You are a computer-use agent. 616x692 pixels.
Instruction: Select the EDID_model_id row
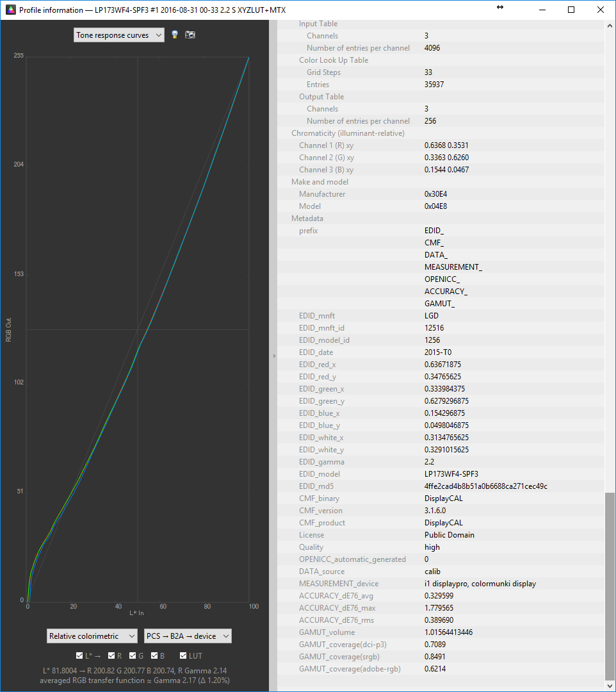point(441,340)
